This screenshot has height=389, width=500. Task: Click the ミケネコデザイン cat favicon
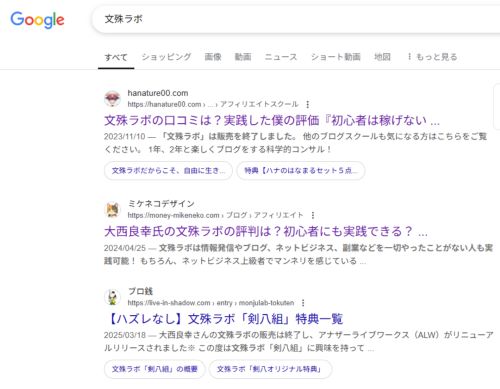coord(112,210)
